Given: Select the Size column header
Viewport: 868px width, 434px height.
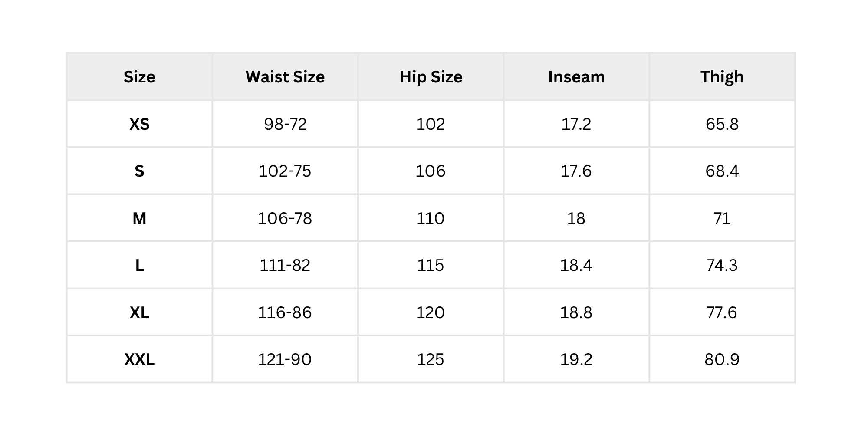Looking at the screenshot, I should point(139,77).
